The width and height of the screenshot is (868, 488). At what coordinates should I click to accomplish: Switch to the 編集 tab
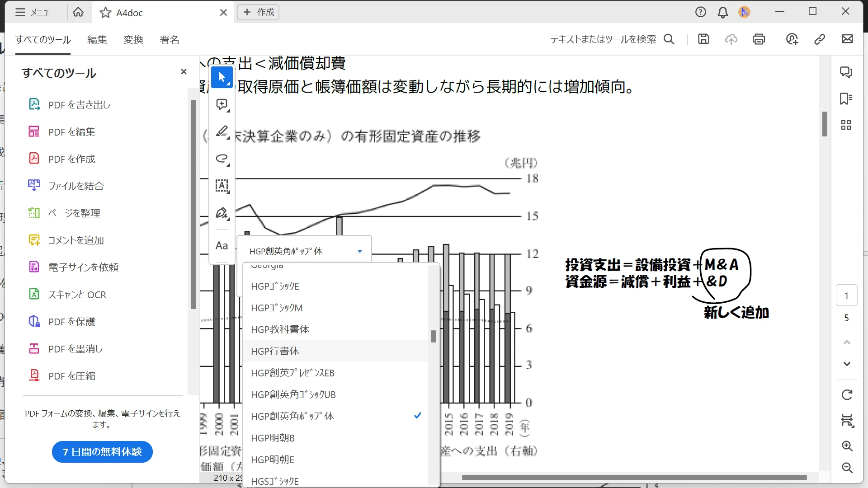click(x=97, y=40)
